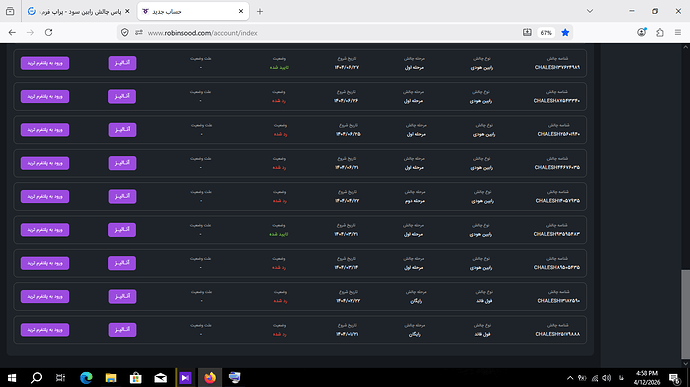Viewport: 690px width, 387px height.
Task: Open the Windows Start menu
Action: [12, 378]
